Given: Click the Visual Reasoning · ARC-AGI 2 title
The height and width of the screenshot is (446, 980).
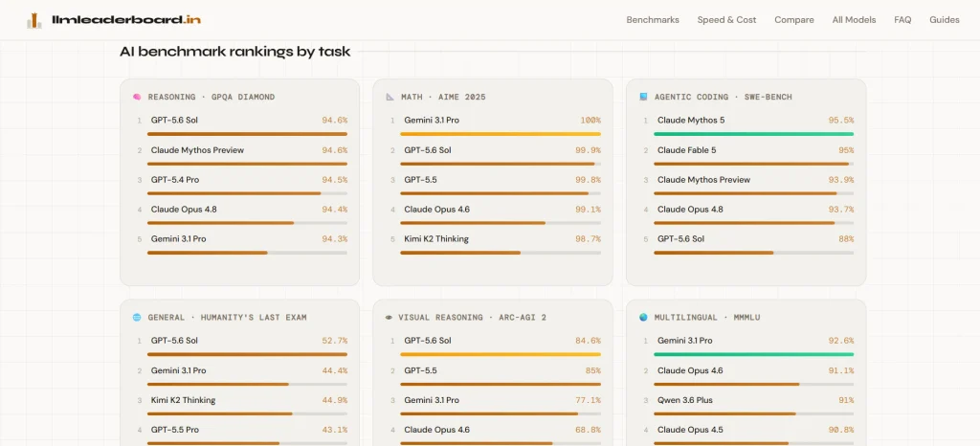Looking at the screenshot, I should pos(474,318).
